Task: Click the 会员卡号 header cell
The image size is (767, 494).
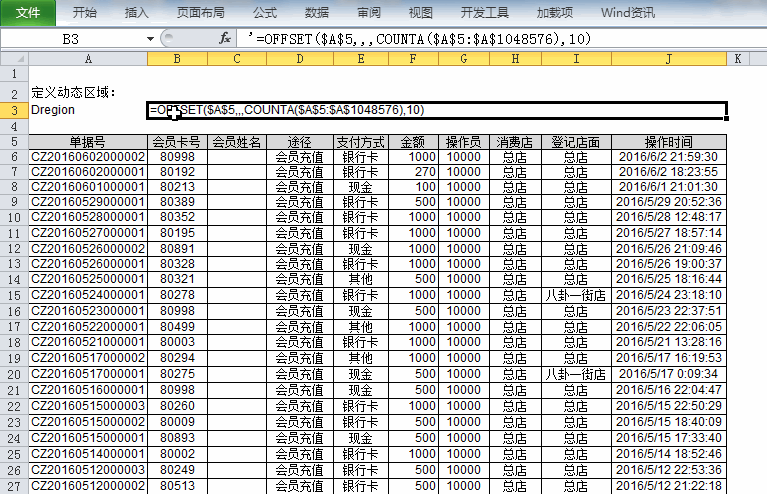Action: 177,142
